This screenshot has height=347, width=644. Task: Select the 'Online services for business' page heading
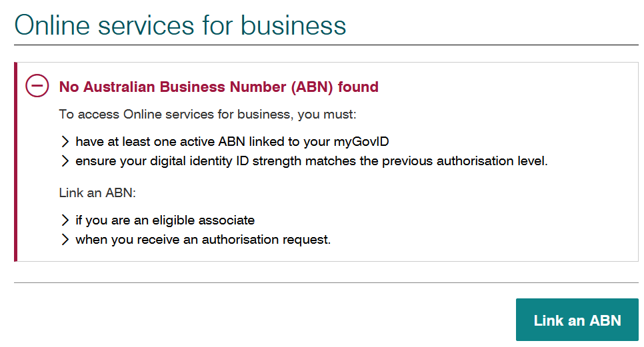(180, 25)
